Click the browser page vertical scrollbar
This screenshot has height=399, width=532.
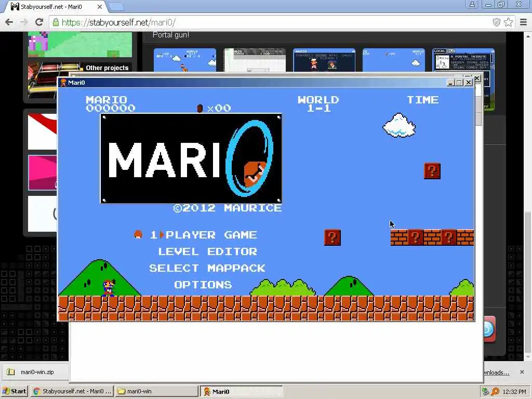click(x=528, y=282)
